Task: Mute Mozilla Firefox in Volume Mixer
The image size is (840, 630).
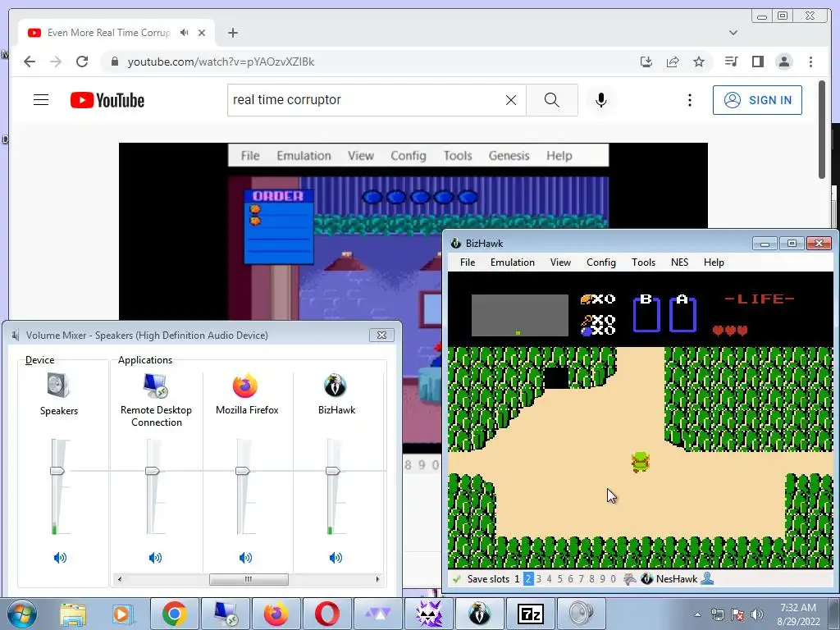Action: coord(245,558)
